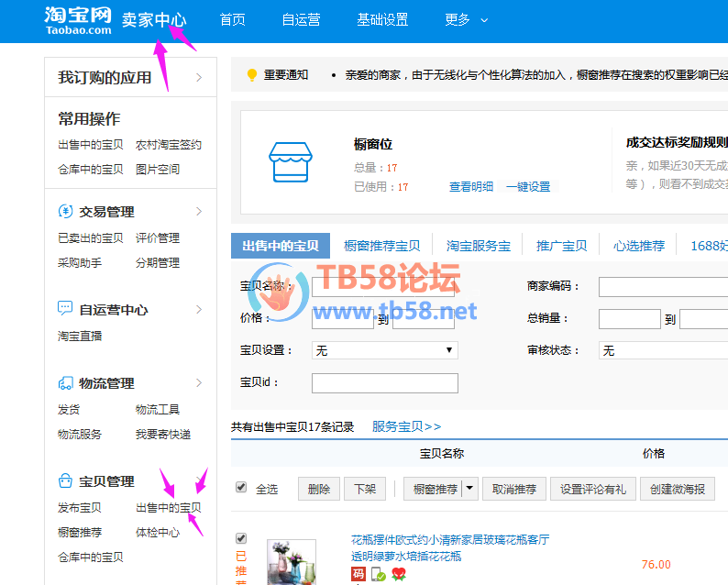Open the 一键设置 link
Screen dimensions: 728x585
pos(528,187)
